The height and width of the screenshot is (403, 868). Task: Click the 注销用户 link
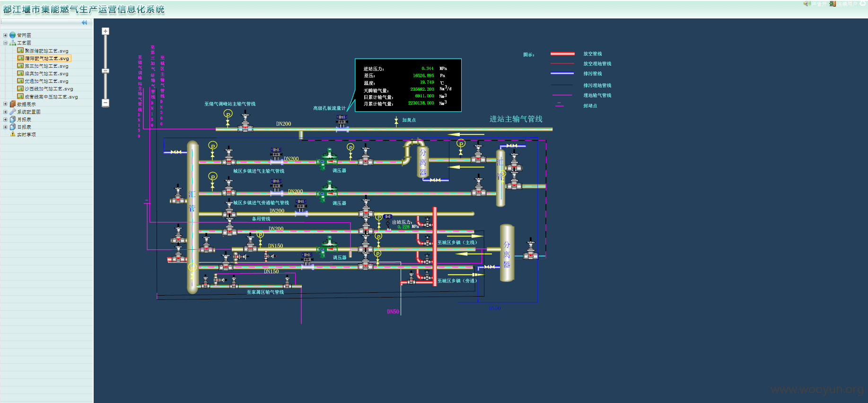point(848,4)
